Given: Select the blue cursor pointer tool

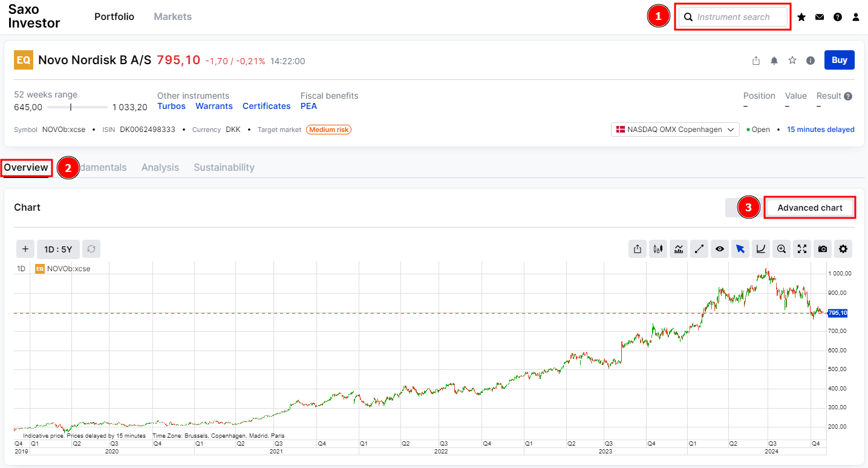Looking at the screenshot, I should [740, 249].
